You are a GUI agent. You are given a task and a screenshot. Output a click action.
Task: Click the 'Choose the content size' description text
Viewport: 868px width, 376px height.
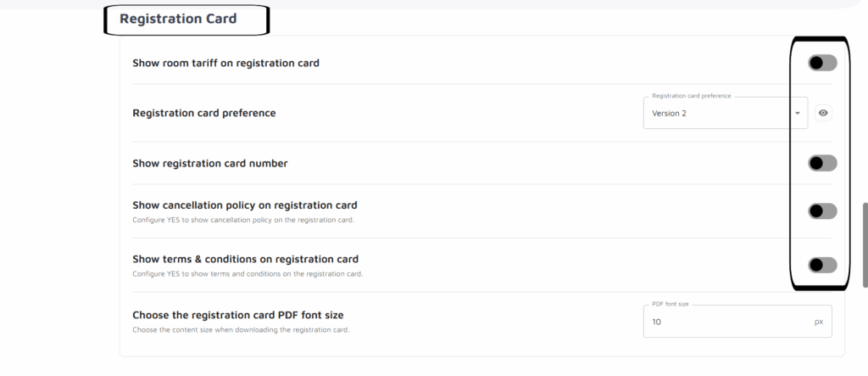click(x=241, y=329)
